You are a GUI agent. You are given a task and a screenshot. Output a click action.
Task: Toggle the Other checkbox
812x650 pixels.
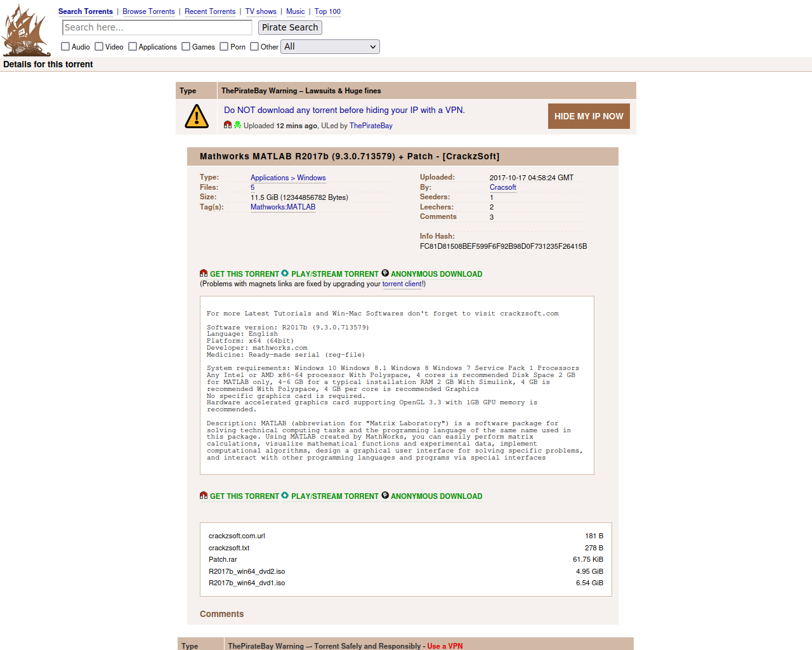point(254,46)
